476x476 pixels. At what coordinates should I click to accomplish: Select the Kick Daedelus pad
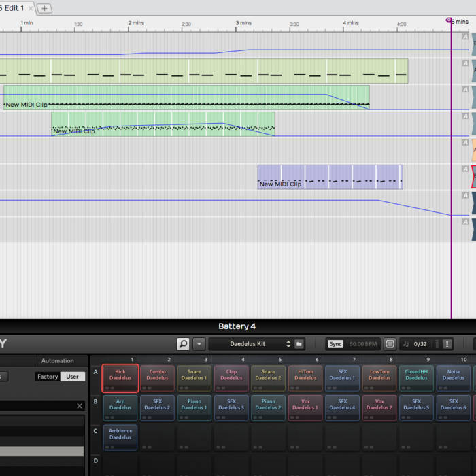tap(120, 378)
